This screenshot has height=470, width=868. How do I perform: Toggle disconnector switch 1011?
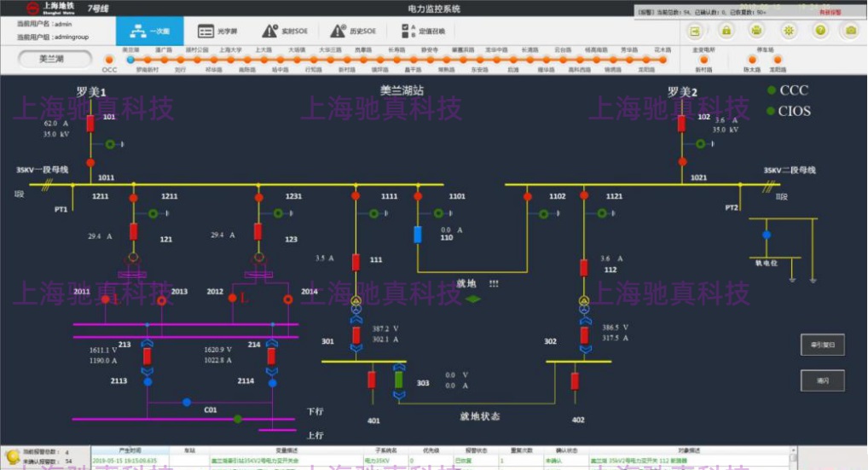tap(90, 162)
